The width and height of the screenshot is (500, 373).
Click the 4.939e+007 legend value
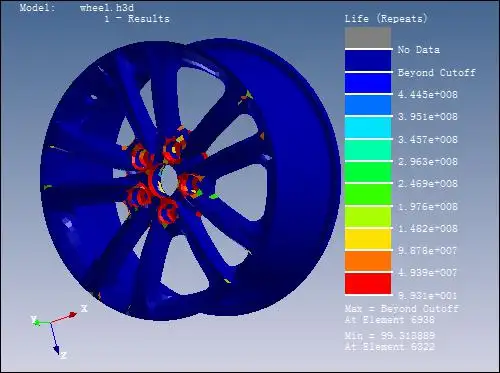428,273
